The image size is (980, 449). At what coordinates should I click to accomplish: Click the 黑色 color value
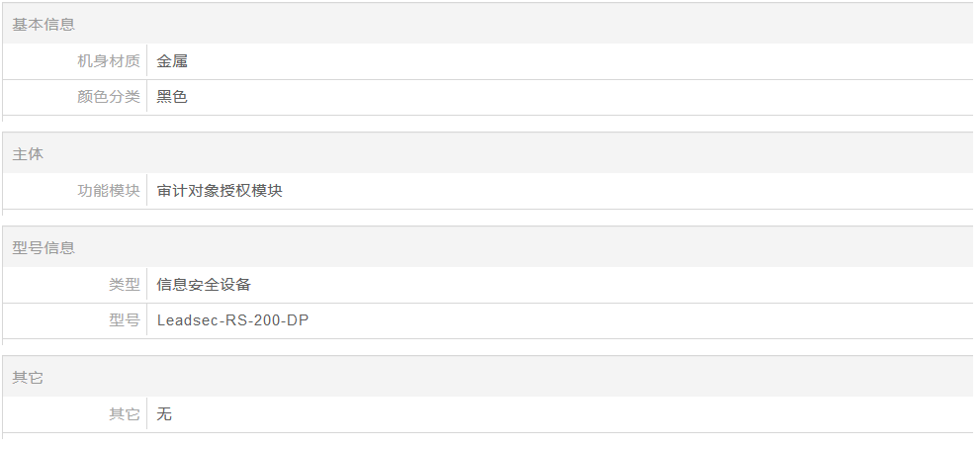[172, 97]
